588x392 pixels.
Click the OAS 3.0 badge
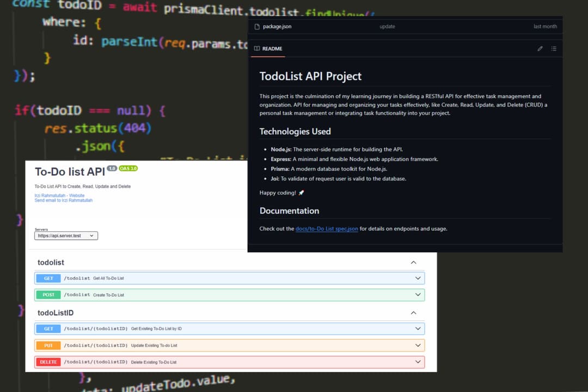click(x=128, y=168)
